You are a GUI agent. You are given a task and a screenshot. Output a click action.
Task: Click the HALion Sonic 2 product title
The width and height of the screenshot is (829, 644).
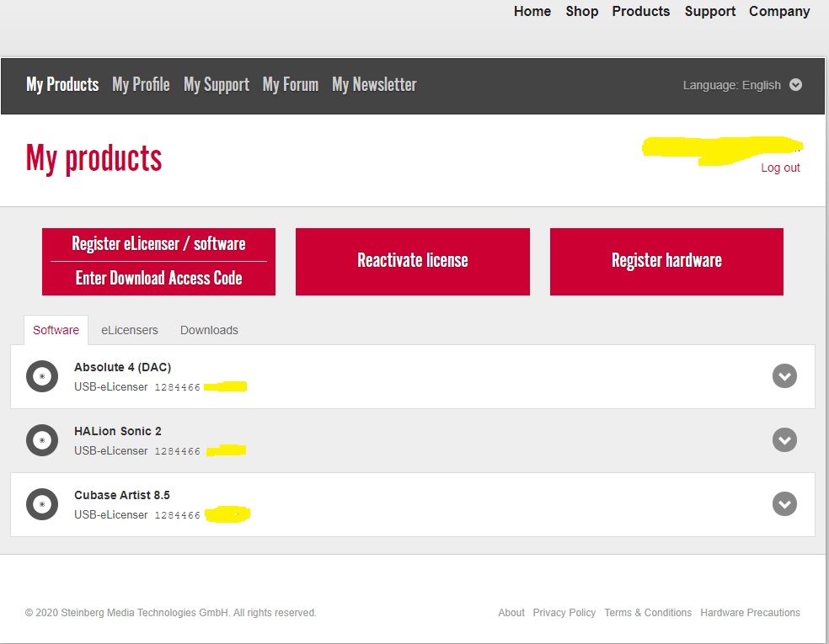(117, 431)
